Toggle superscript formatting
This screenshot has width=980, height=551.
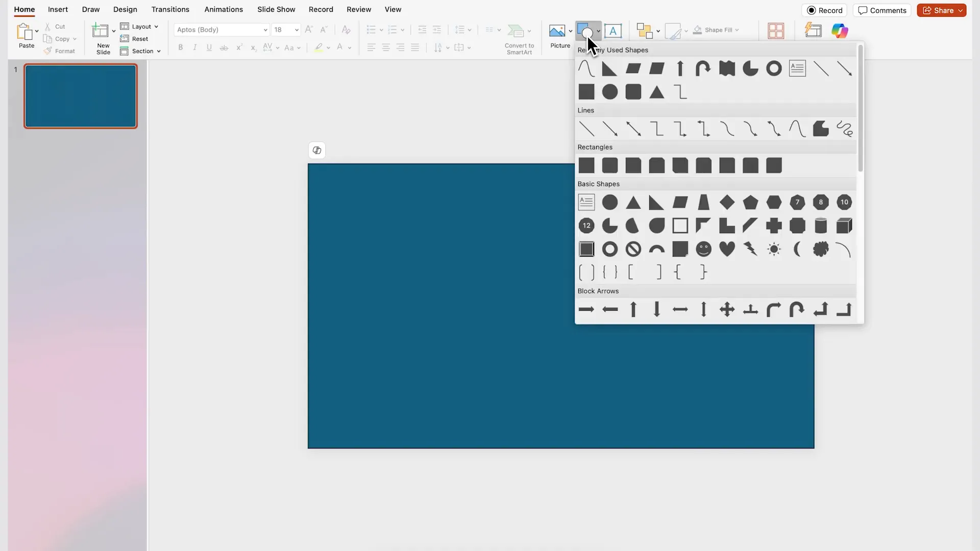[x=238, y=47]
